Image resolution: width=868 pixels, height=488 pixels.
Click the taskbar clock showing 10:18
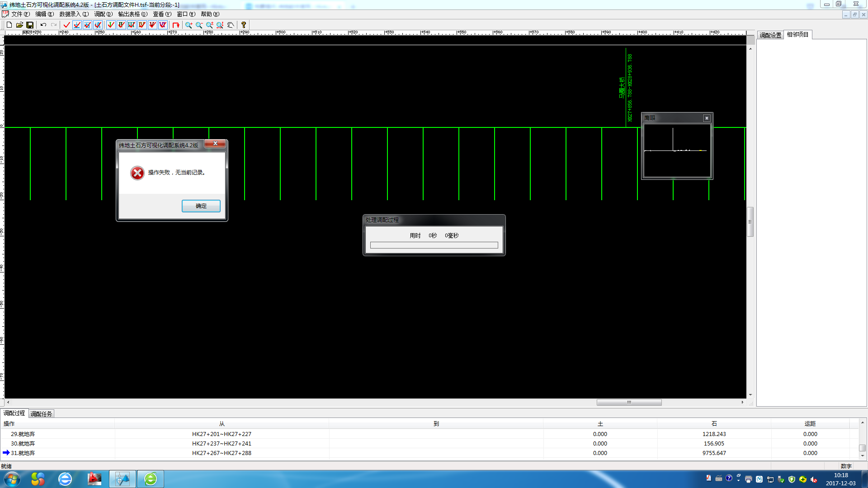click(x=841, y=479)
